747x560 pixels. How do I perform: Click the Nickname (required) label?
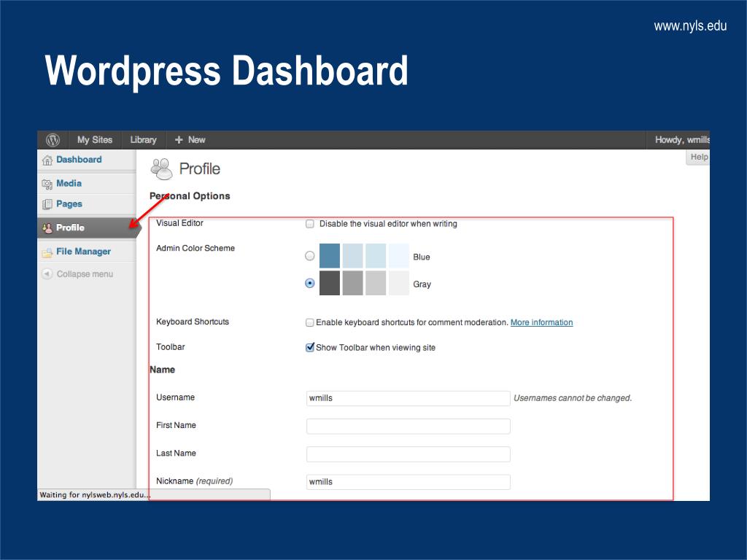click(x=194, y=481)
